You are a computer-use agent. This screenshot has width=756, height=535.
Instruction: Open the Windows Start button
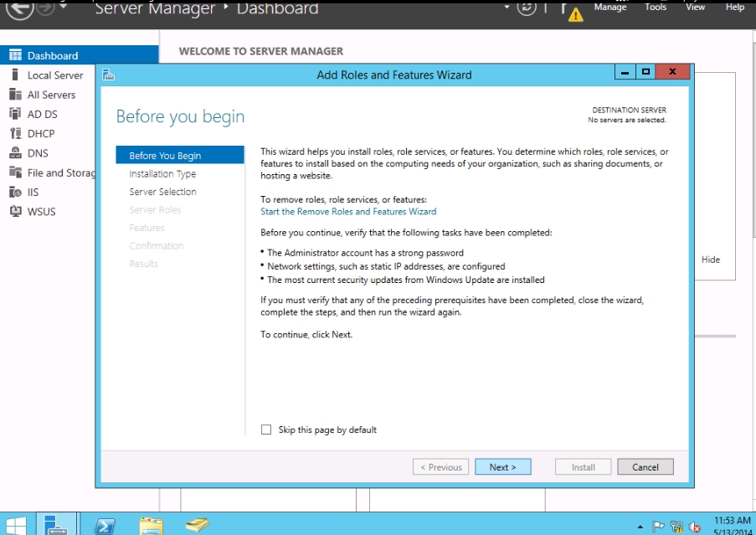click(16, 525)
